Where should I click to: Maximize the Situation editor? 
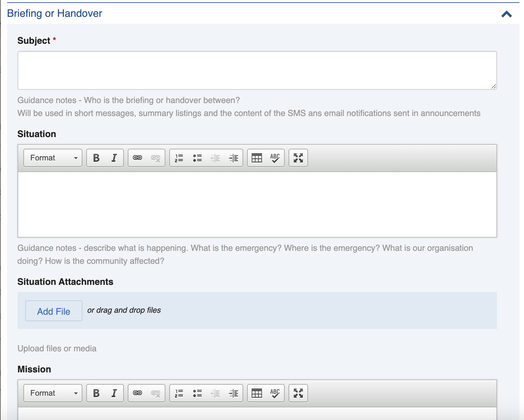(298, 158)
